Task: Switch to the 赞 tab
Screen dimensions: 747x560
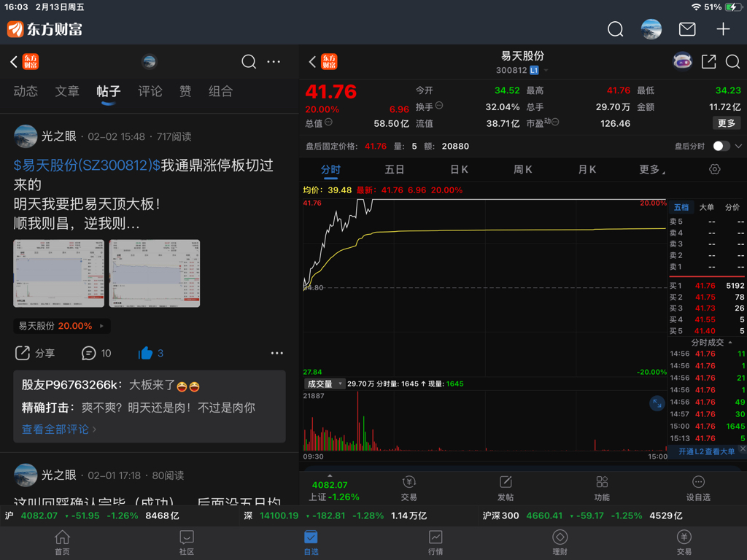Action: tap(185, 91)
